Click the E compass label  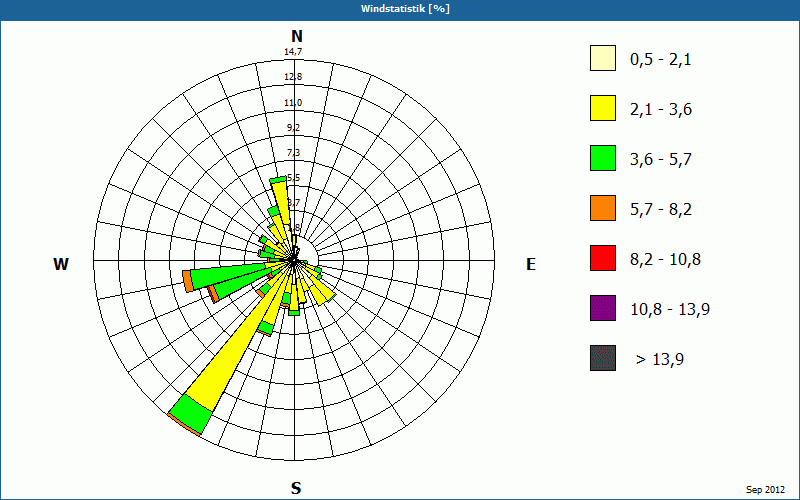(x=531, y=264)
